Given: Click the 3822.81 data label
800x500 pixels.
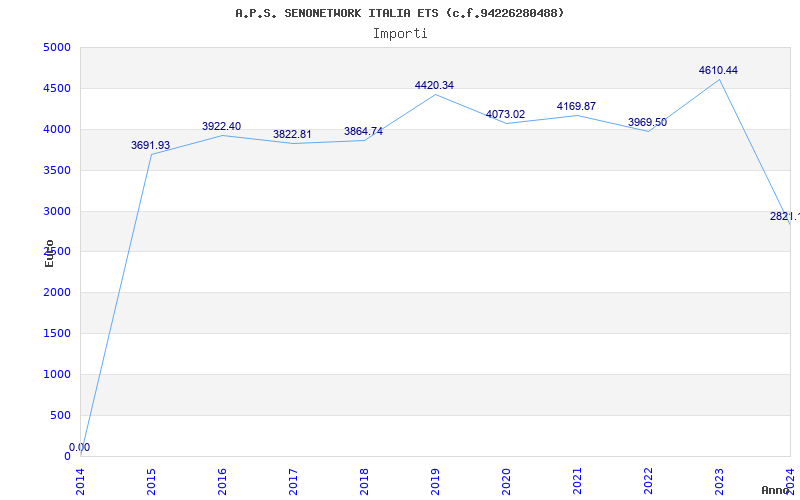Looking at the screenshot, I should click(x=292, y=135).
